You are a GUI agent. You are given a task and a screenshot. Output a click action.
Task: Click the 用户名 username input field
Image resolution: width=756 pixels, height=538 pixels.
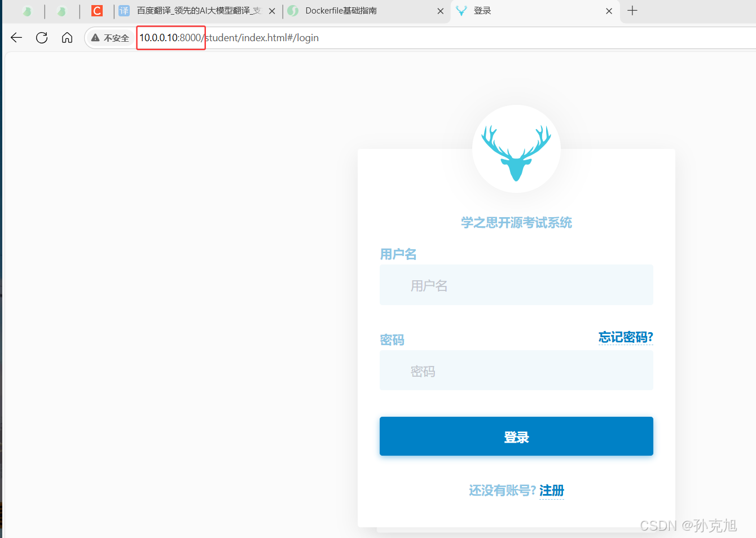point(516,285)
